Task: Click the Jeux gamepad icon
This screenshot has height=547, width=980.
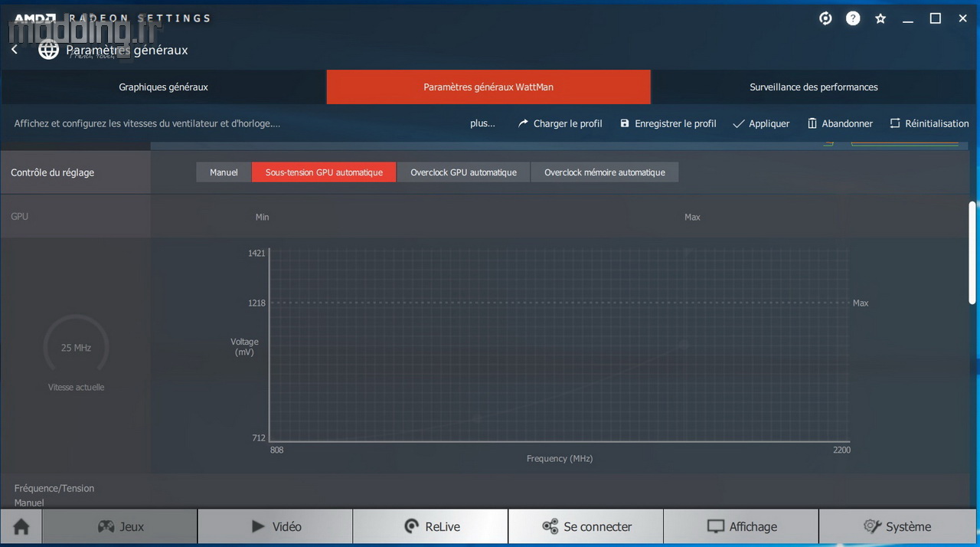Action: pyautogui.click(x=106, y=526)
